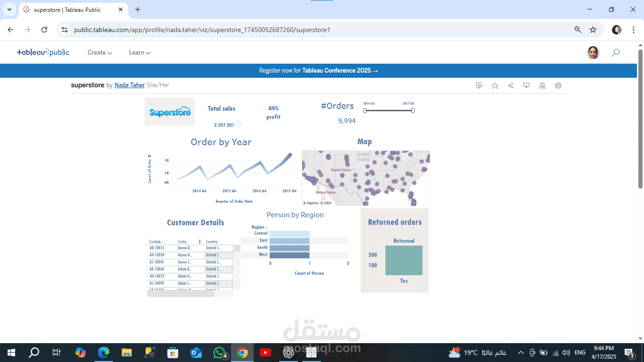Open Task View on the taskbar

[x=57, y=353]
